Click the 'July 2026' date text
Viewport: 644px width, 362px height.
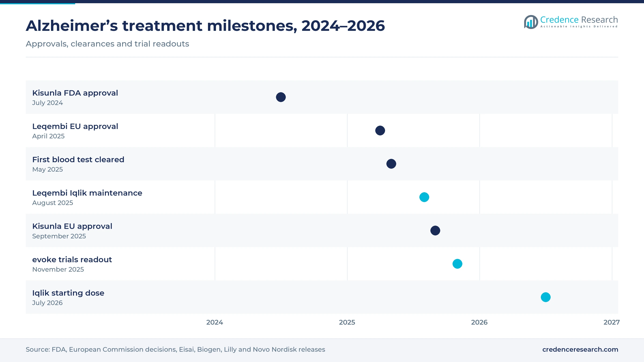click(x=47, y=303)
